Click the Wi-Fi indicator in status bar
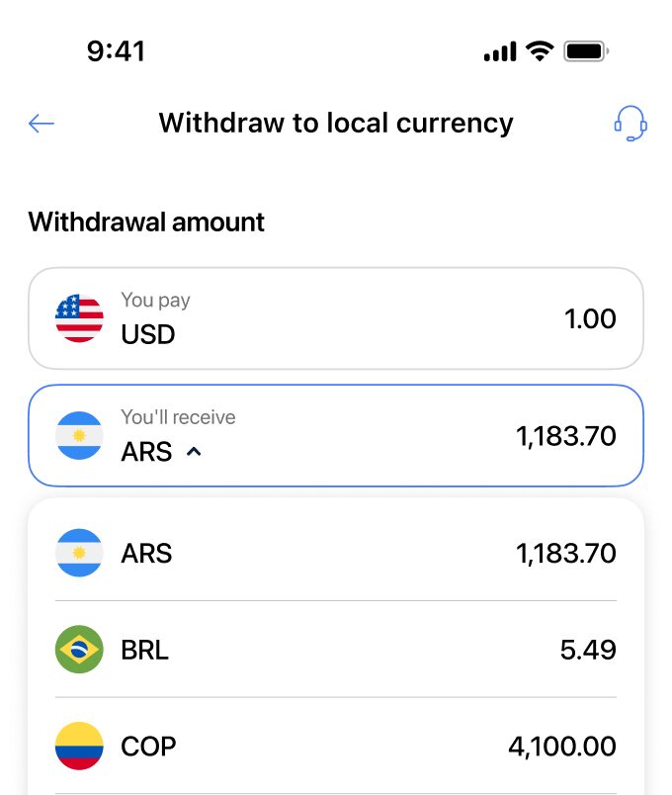The image size is (672, 795). pos(539,49)
